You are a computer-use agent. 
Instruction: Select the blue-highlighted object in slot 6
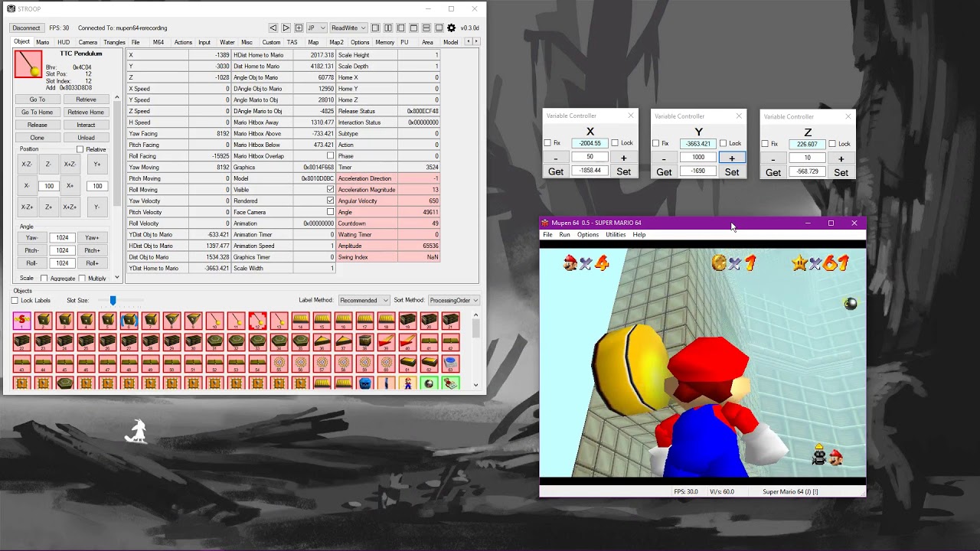tap(129, 321)
